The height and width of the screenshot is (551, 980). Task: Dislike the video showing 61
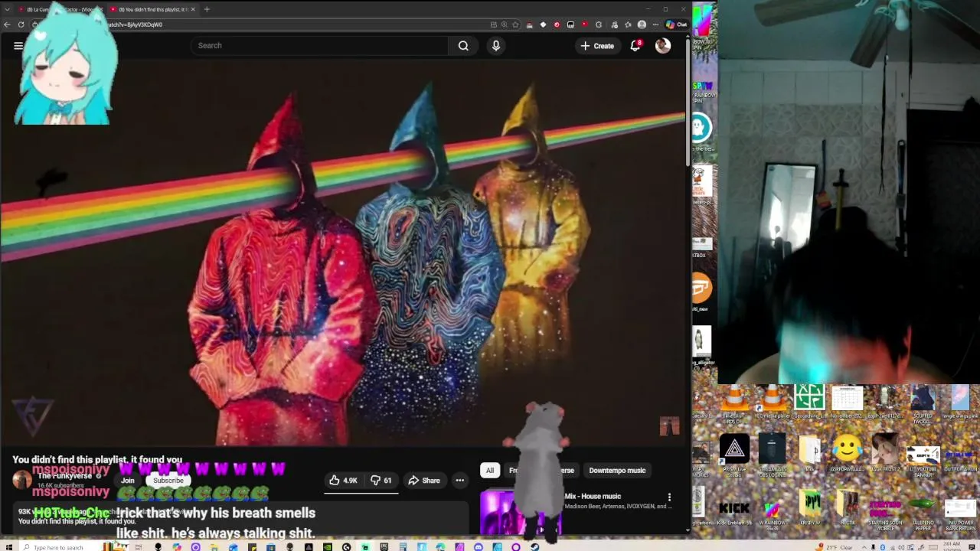(381, 481)
